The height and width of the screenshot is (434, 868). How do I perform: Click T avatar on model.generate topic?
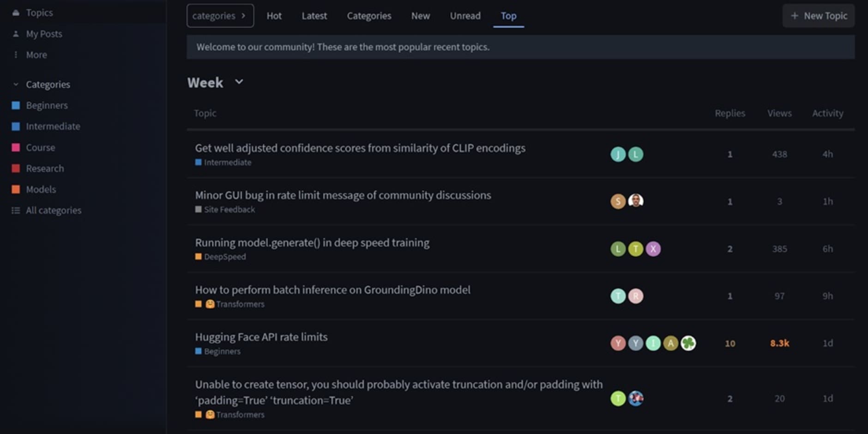point(635,249)
